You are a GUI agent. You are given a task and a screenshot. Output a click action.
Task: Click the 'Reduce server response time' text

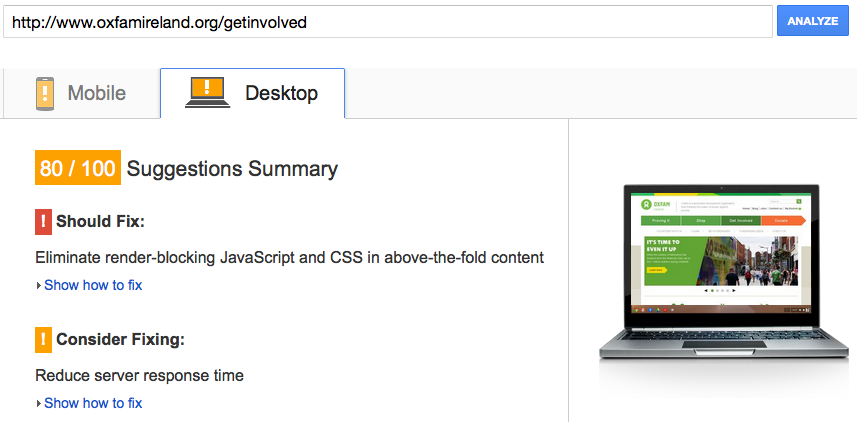pyautogui.click(x=139, y=376)
